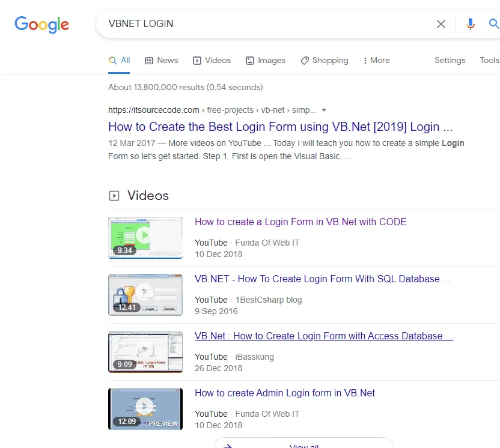Image resolution: width=500 pixels, height=448 pixels.
Task: Click the blue magnifier search icon
Action: pyautogui.click(x=494, y=24)
